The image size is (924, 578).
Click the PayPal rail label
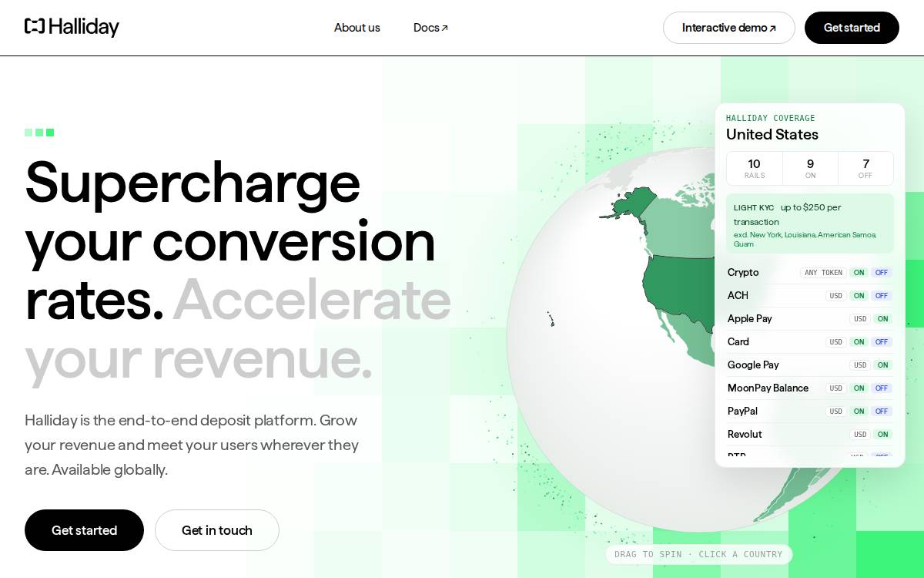[742, 412]
